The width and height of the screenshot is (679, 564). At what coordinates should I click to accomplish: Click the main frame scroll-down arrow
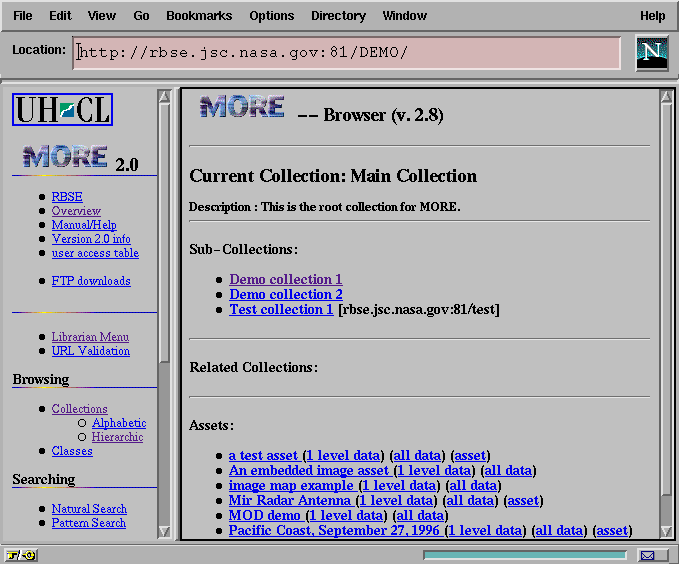click(667, 531)
